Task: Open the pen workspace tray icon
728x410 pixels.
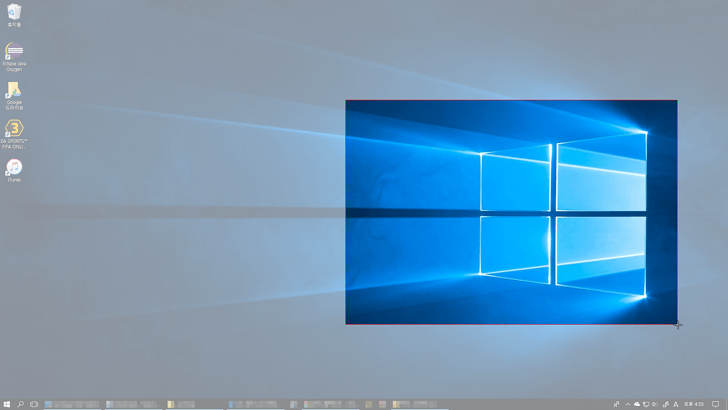Action: pyautogui.click(x=666, y=404)
